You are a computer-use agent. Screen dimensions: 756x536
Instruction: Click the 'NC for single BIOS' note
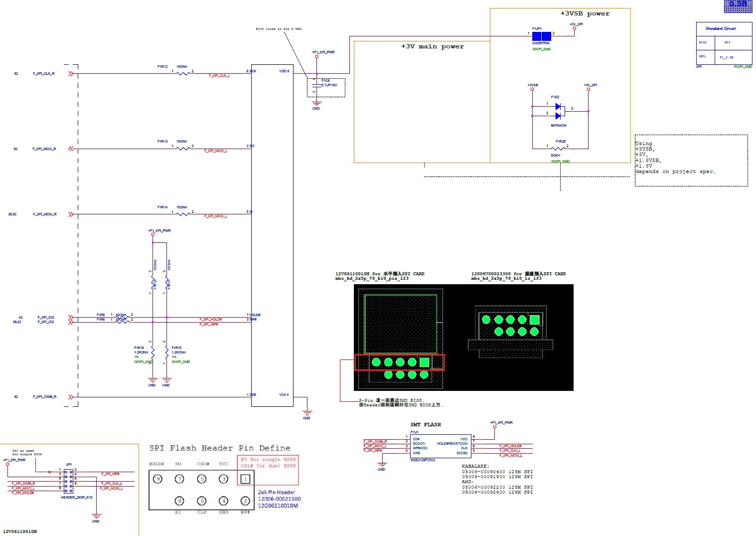pyautogui.click(x=268, y=459)
